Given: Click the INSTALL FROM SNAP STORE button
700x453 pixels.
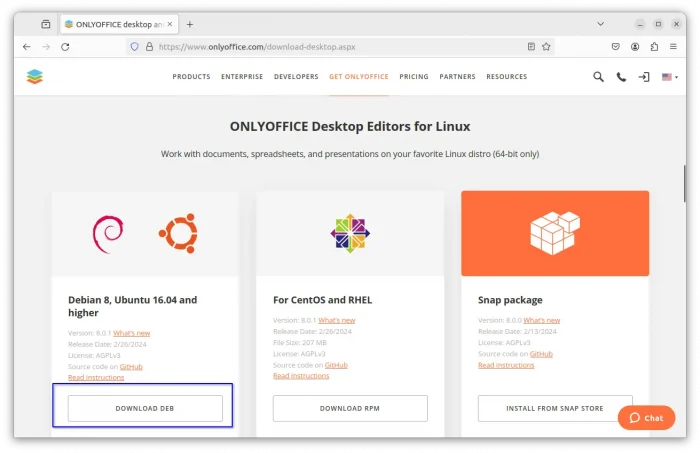Looking at the screenshot, I should point(555,408).
